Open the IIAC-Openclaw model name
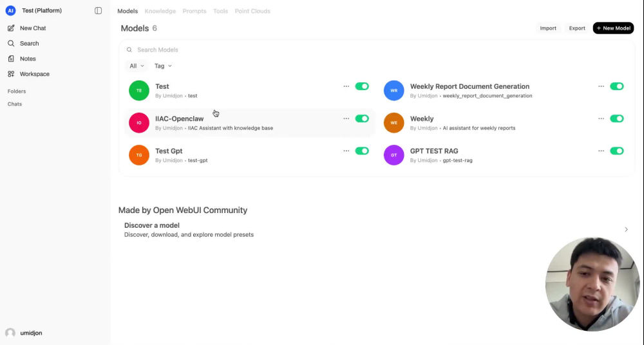 (180, 118)
